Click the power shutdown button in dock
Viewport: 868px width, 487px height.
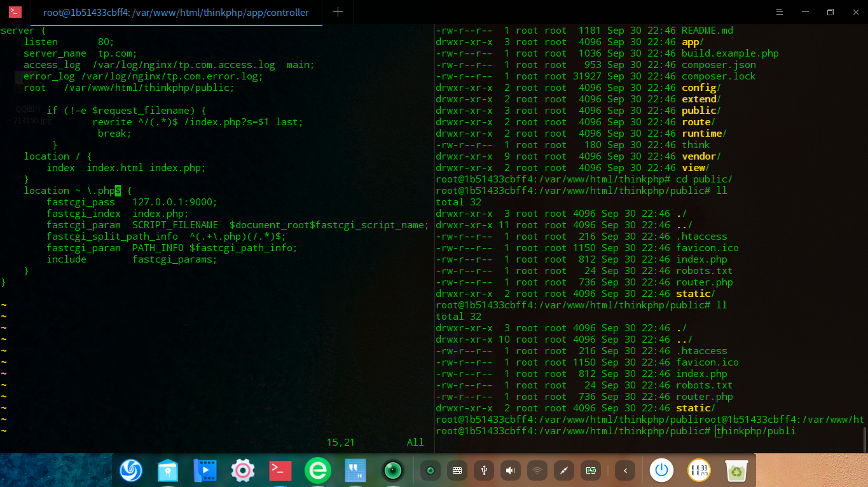click(661, 470)
